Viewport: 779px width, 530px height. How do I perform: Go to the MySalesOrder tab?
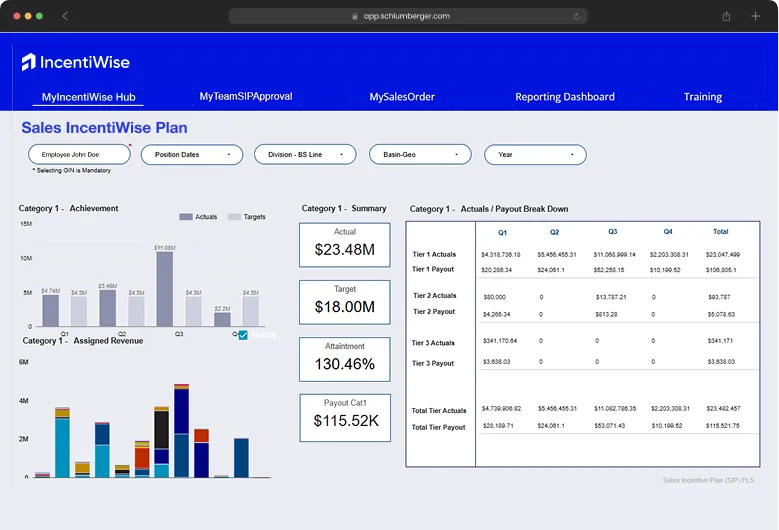tap(402, 97)
